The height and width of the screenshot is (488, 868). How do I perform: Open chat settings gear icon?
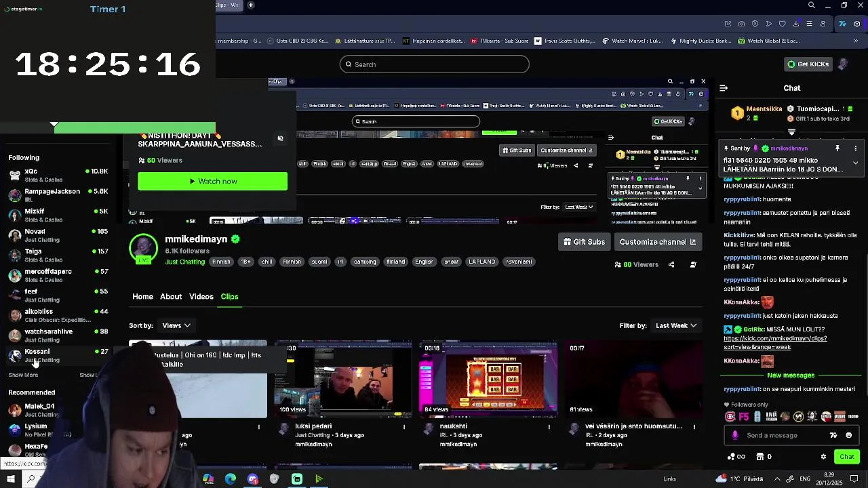(823, 457)
